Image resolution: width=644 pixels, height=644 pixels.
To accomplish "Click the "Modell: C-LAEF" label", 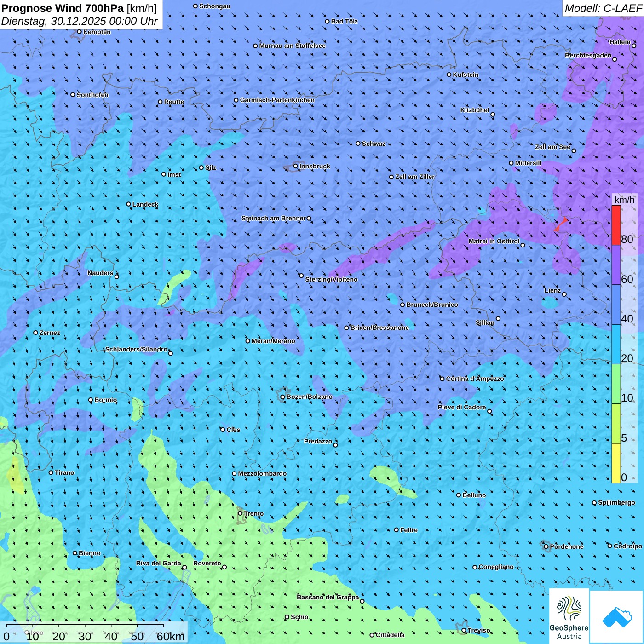I will [x=603, y=8].
